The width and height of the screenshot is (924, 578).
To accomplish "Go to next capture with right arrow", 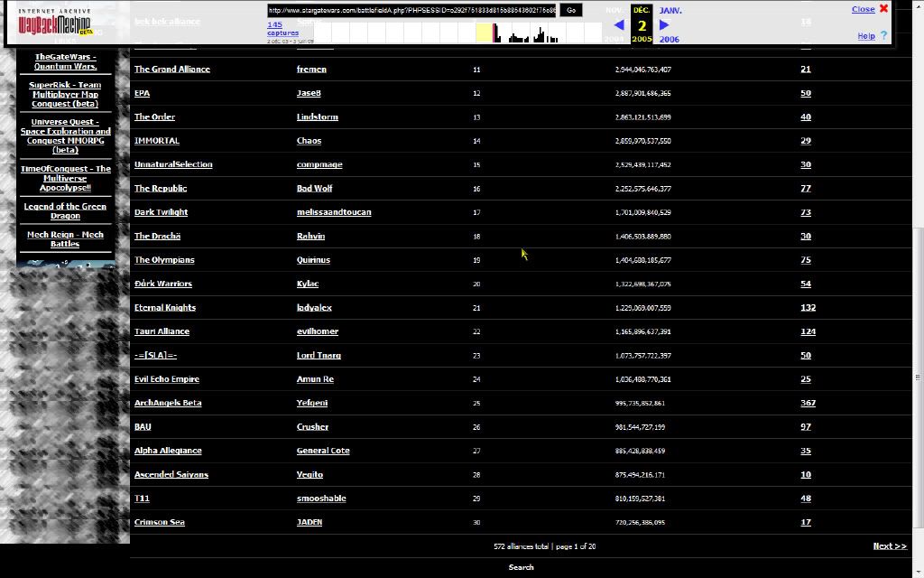I will tap(665, 25).
